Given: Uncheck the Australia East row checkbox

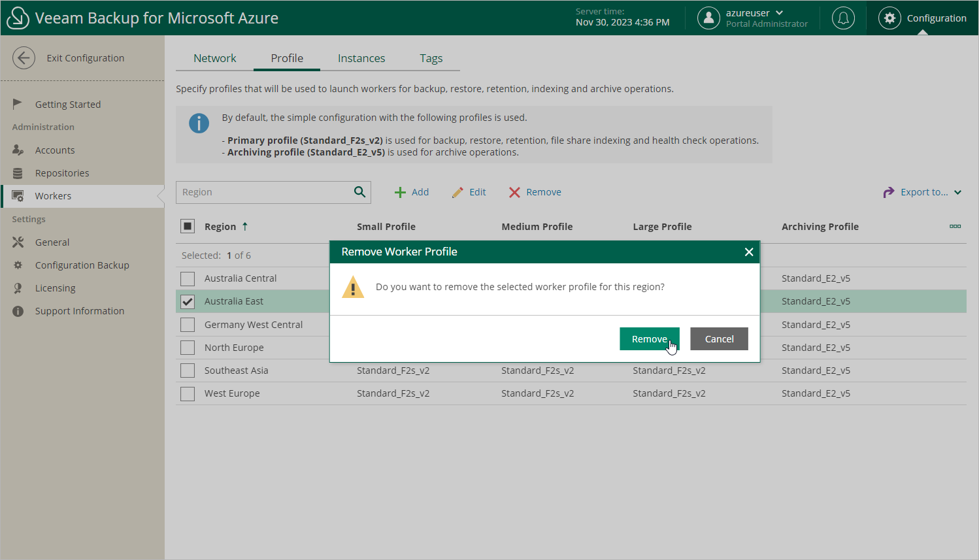Looking at the screenshot, I should coord(188,301).
